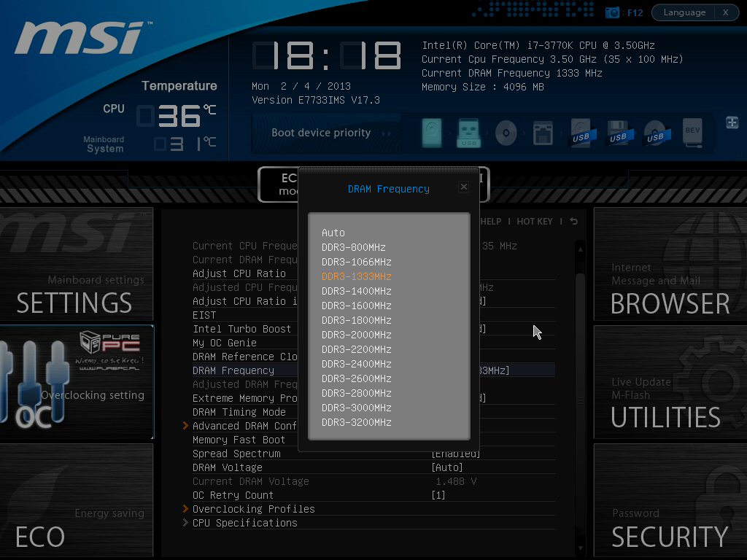747x560 pixels.
Task: Click the back arrow next to HOT KEY
Action: pos(573,222)
